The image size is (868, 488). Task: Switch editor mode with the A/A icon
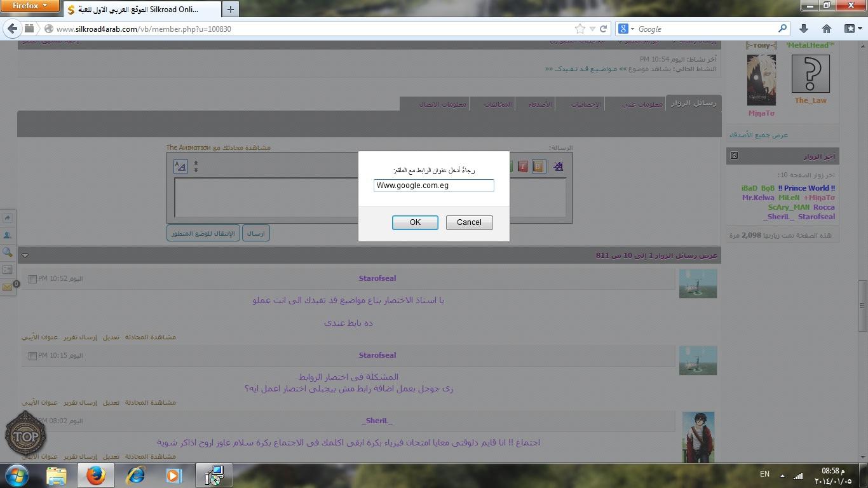pyautogui.click(x=180, y=166)
